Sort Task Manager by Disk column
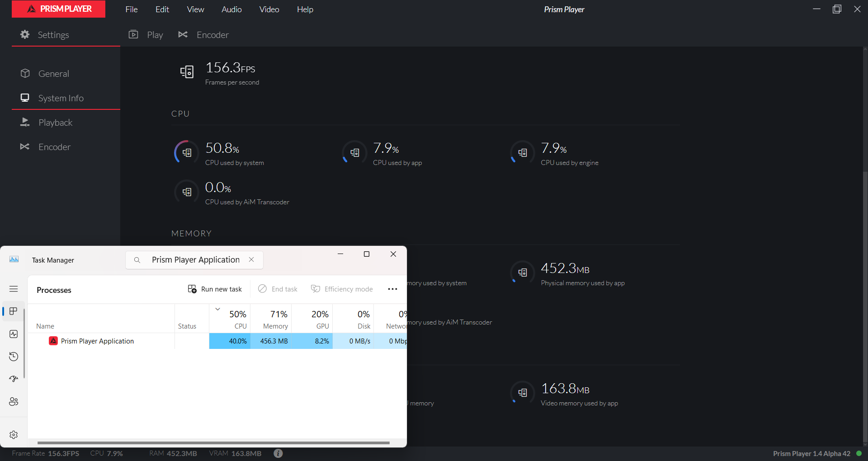This screenshot has height=461, width=868. pyautogui.click(x=353, y=319)
